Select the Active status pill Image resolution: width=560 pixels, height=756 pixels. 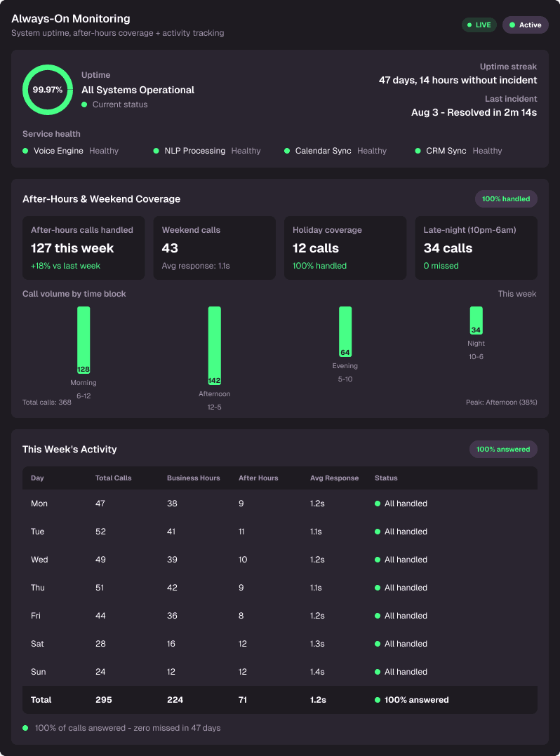tap(526, 25)
